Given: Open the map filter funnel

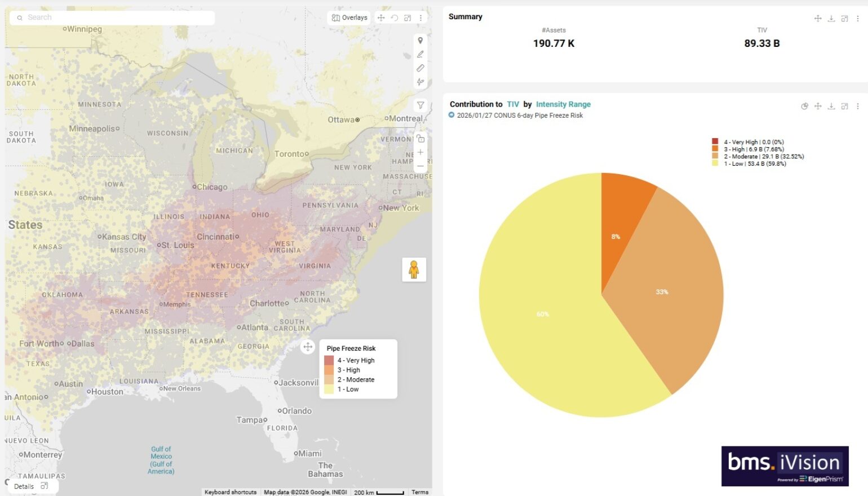Looking at the screenshot, I should 420,105.
